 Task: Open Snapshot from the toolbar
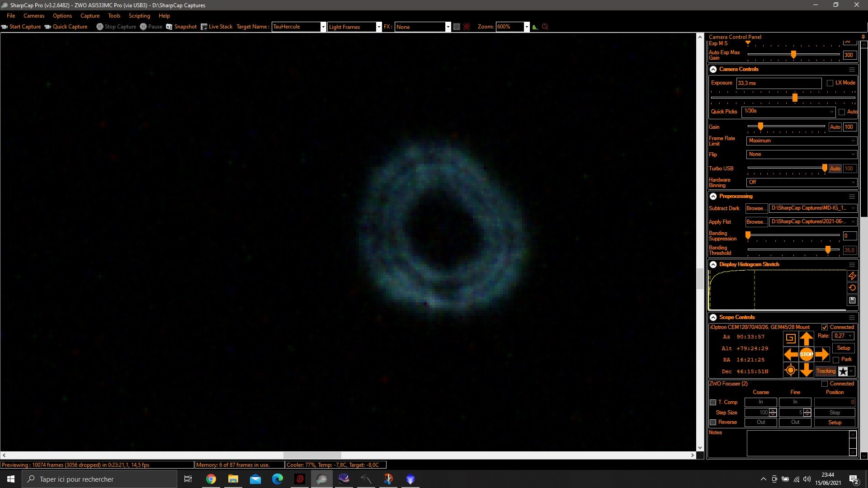click(x=181, y=27)
